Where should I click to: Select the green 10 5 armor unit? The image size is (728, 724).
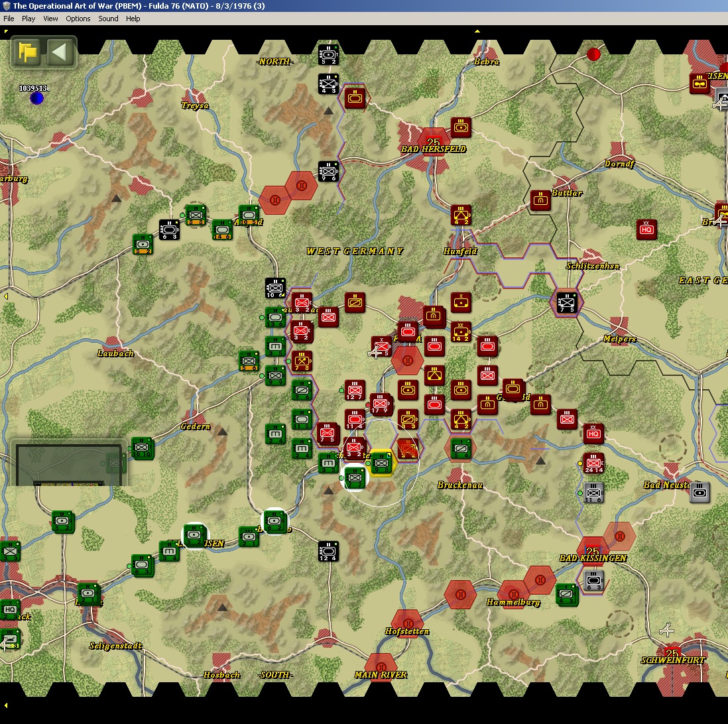tap(249, 215)
